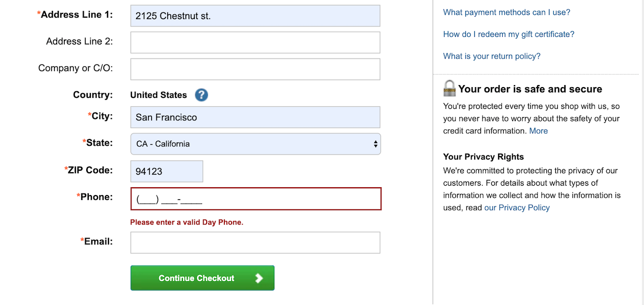This screenshot has height=305, width=644.
Task: Click the Country help question mark icon
Action: click(x=201, y=95)
